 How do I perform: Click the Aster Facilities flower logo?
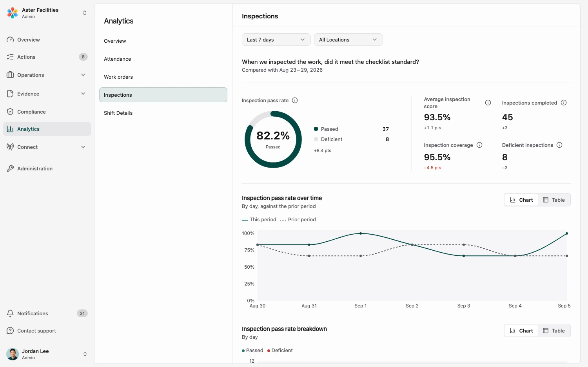(13, 13)
